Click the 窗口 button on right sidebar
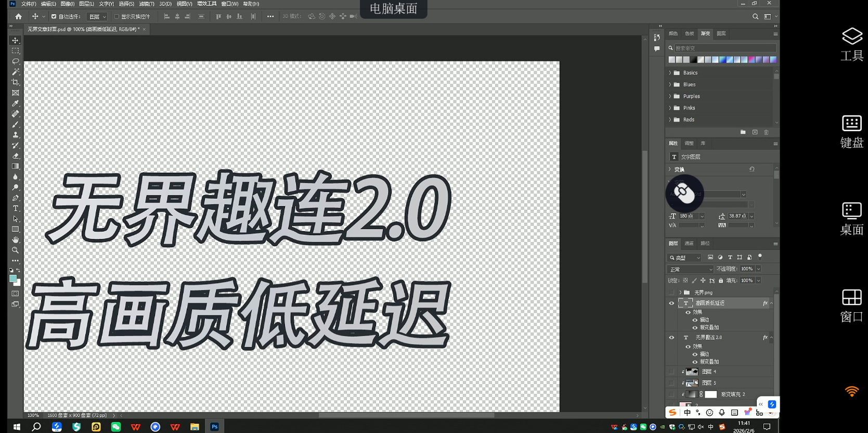 coord(852,306)
